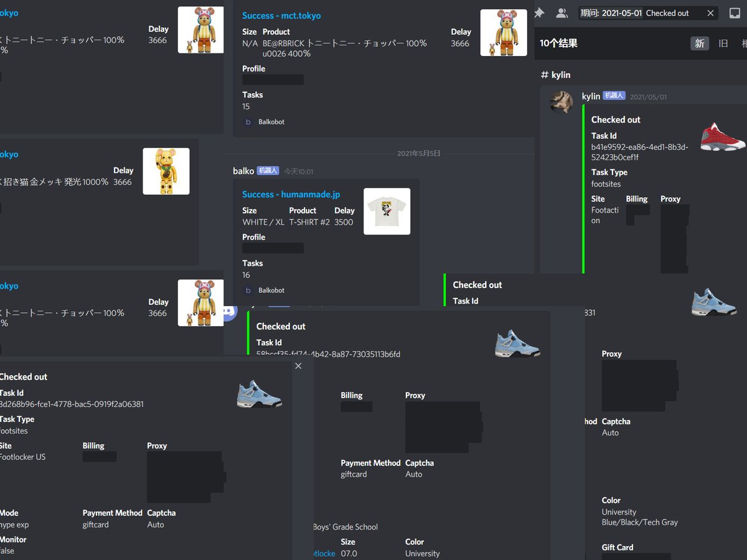The width and height of the screenshot is (747, 560).
Task: Open Chopper Bearbrick thumbnail in Success - mct.tokyo embed
Action: [x=504, y=32]
